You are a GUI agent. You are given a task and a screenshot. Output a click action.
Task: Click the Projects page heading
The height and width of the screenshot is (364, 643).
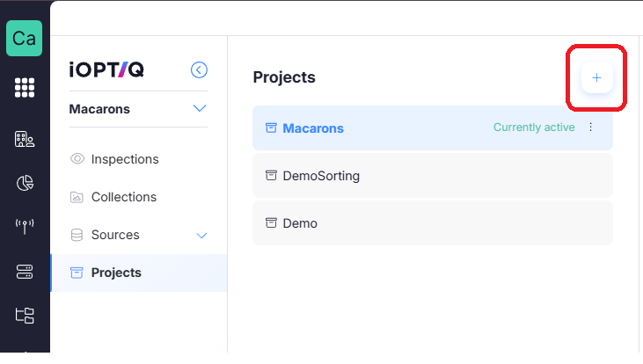click(x=284, y=77)
